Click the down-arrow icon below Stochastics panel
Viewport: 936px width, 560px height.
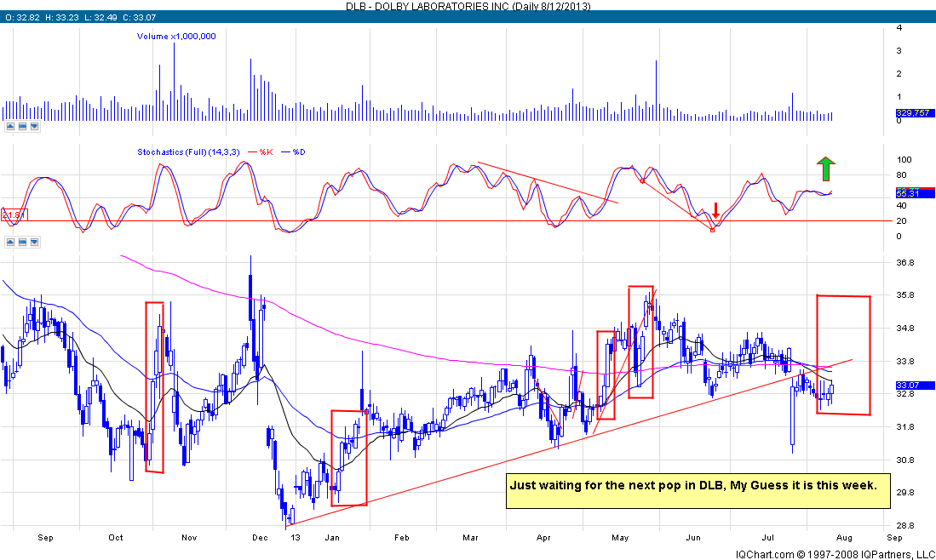click(x=34, y=242)
